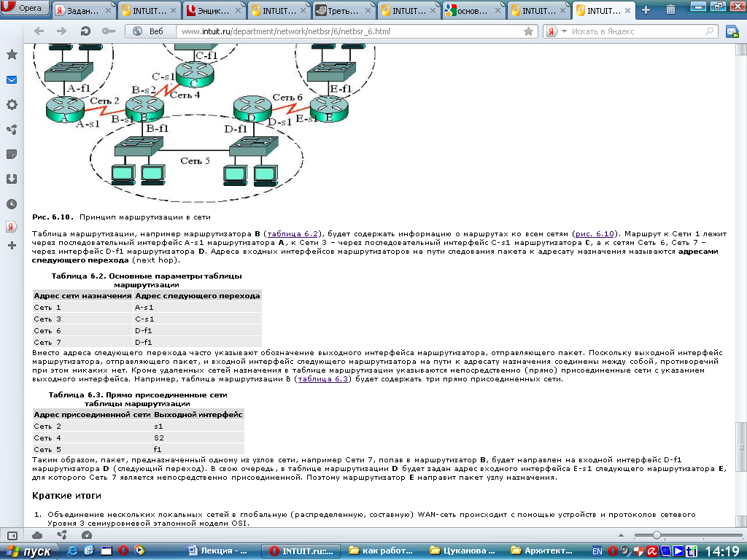Open Notes panel in sidebar
747x560 pixels.
point(12,155)
